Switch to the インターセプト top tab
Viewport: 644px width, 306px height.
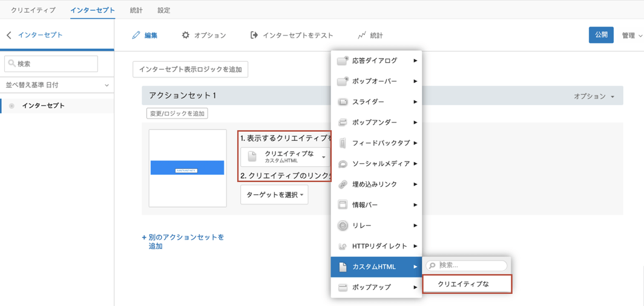coord(93,10)
